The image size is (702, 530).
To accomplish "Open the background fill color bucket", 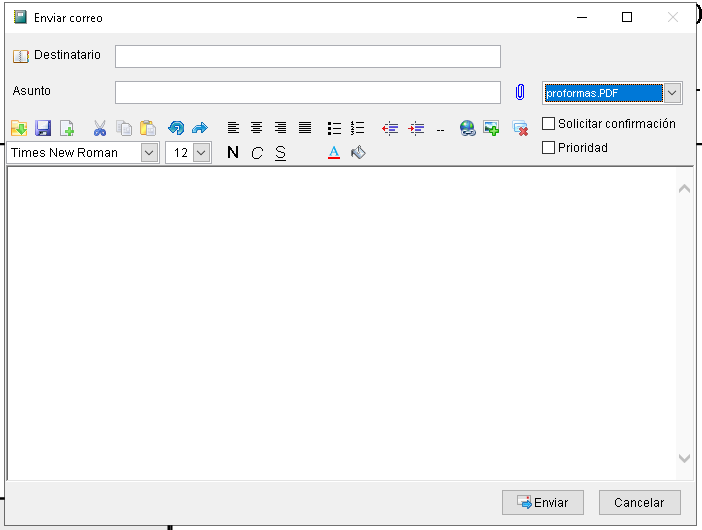I will [x=358, y=153].
